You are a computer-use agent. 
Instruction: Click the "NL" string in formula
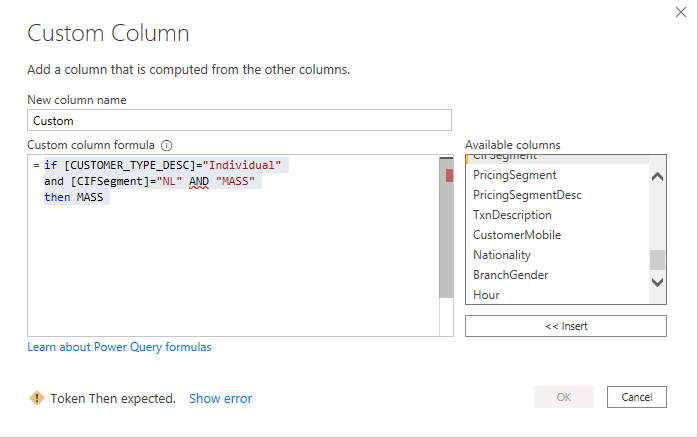(x=169, y=181)
